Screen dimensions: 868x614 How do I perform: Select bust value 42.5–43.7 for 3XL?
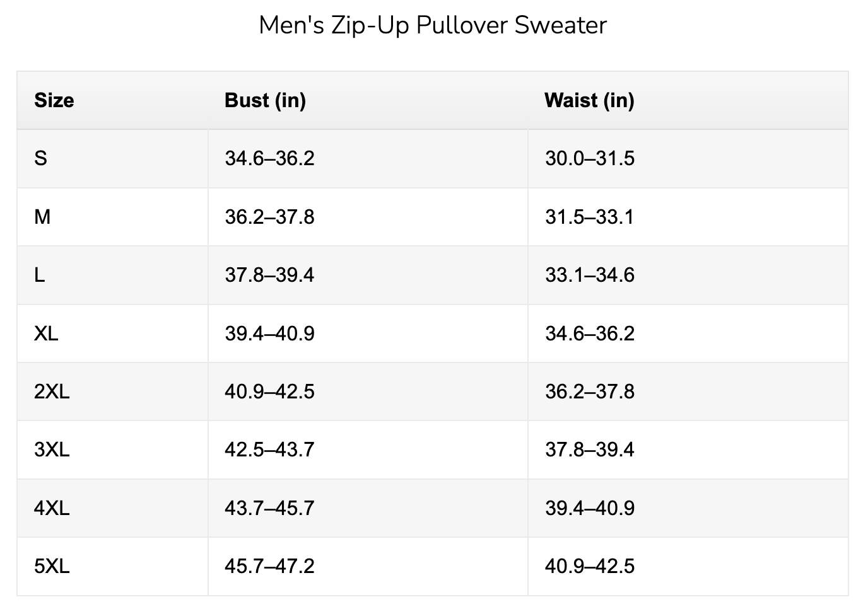coord(269,449)
